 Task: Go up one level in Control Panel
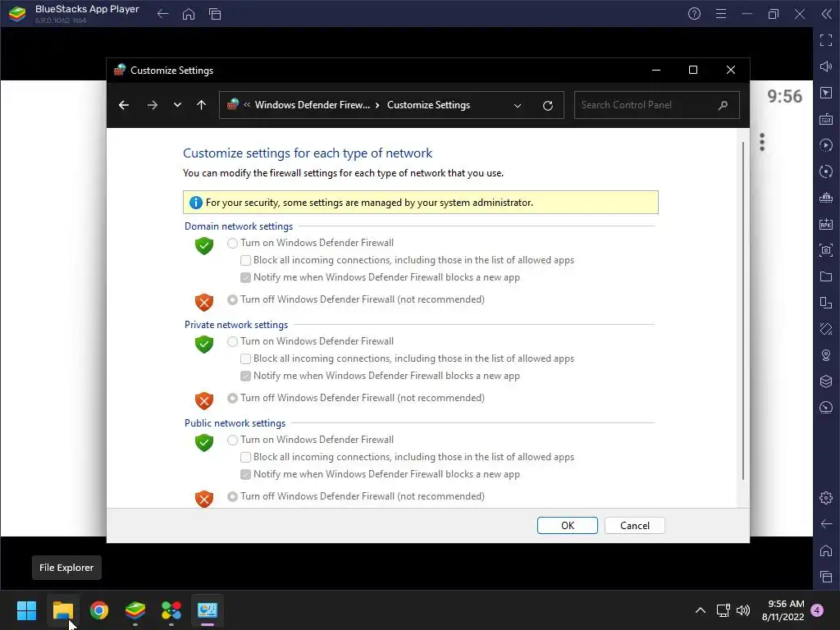pos(202,105)
